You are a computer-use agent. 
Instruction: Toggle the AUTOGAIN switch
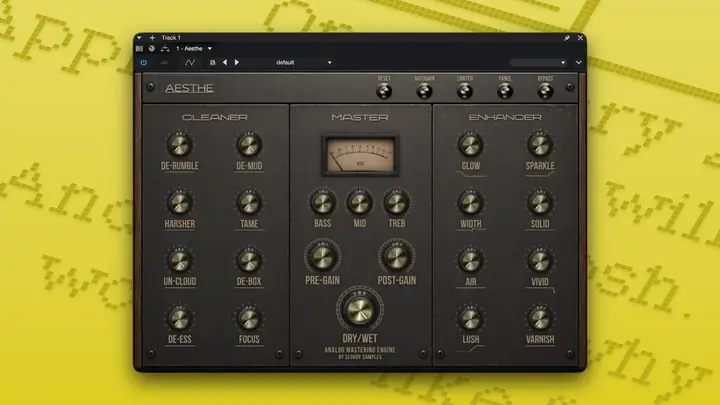(424, 91)
